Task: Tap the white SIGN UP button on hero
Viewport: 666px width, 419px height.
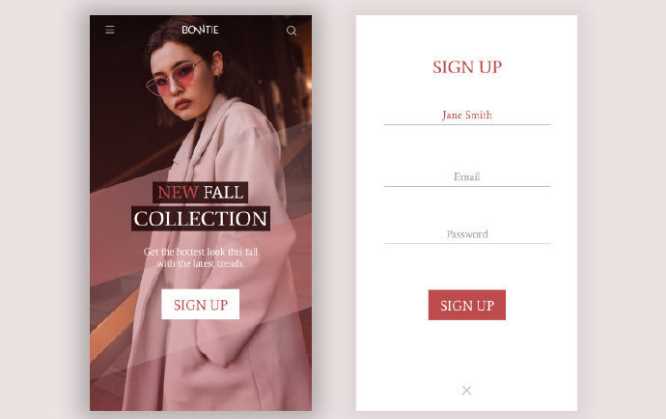Action: pyautogui.click(x=200, y=304)
